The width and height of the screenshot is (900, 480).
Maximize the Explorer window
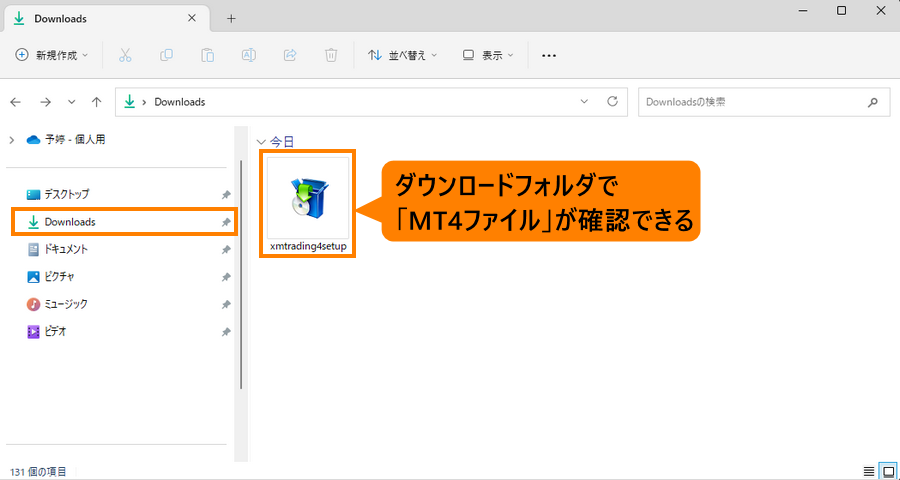(841, 10)
